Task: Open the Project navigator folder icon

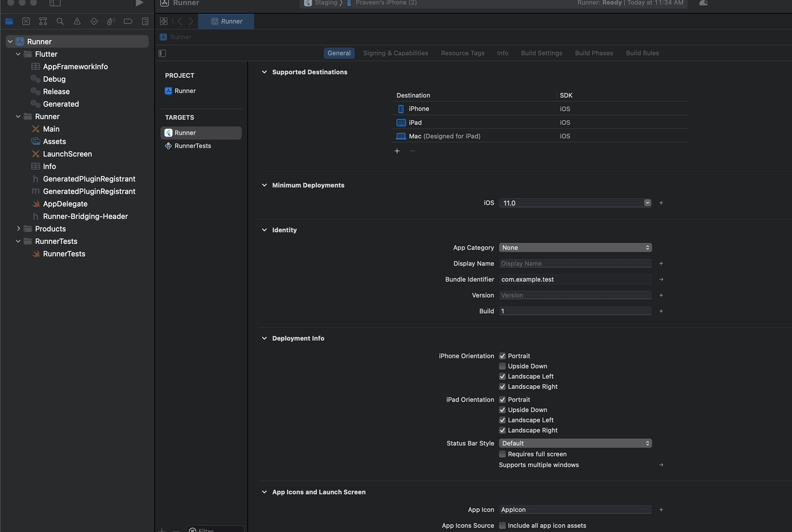Action: coord(9,22)
